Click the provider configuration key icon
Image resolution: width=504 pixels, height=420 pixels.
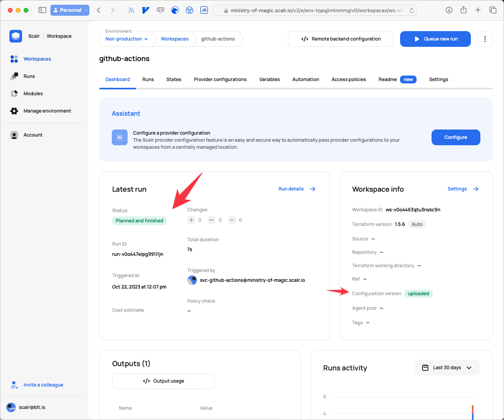pos(120,137)
